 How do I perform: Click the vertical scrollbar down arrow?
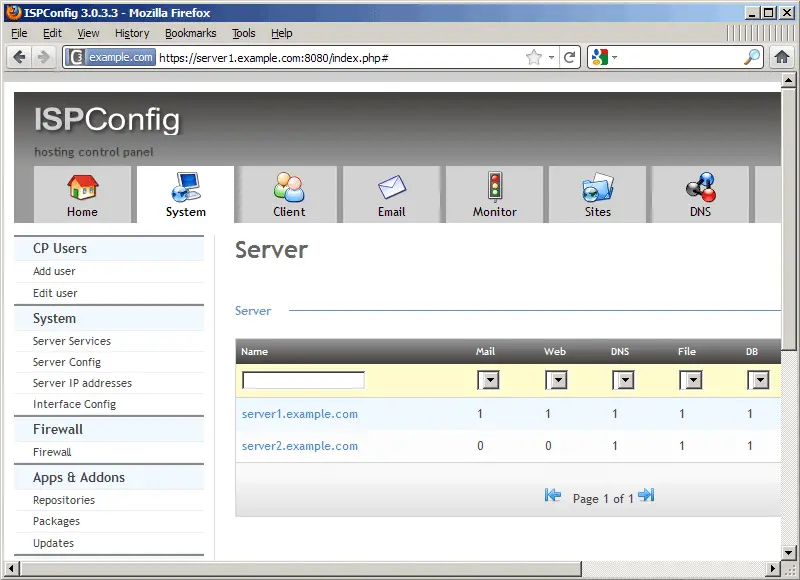pyautogui.click(x=788, y=552)
